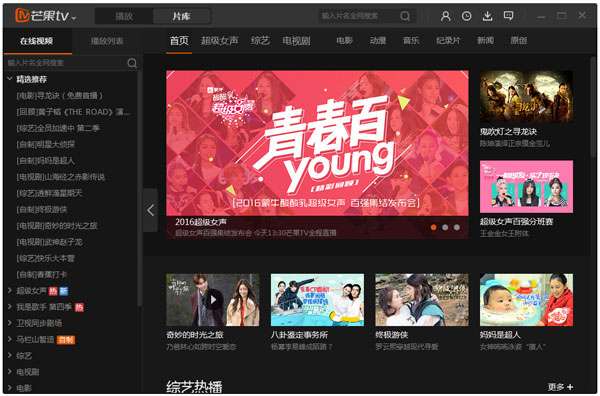Open the 综艺 navigation tab
600x396 pixels.
[260, 41]
